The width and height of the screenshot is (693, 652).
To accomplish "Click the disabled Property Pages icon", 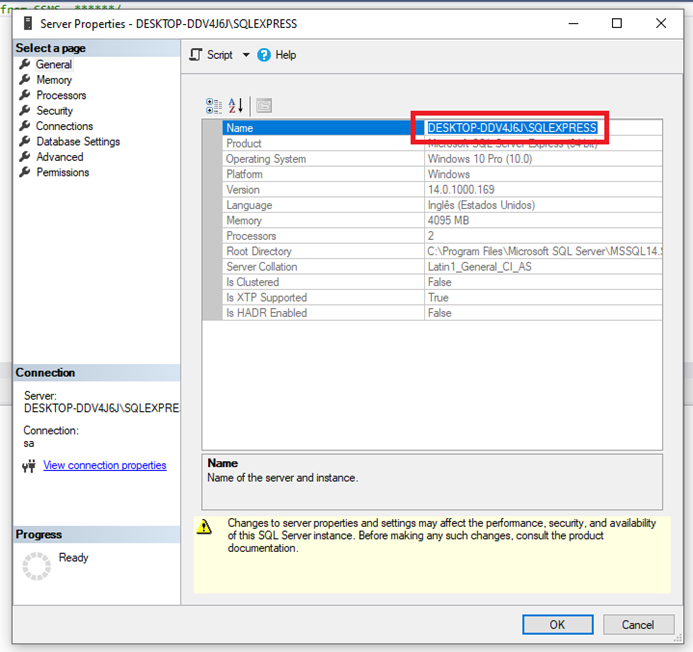I will (264, 106).
